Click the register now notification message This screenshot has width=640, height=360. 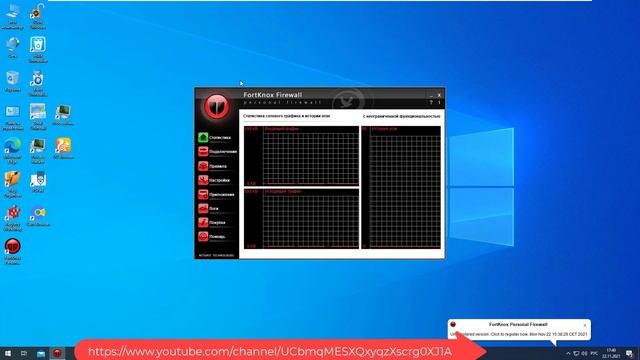(519, 334)
